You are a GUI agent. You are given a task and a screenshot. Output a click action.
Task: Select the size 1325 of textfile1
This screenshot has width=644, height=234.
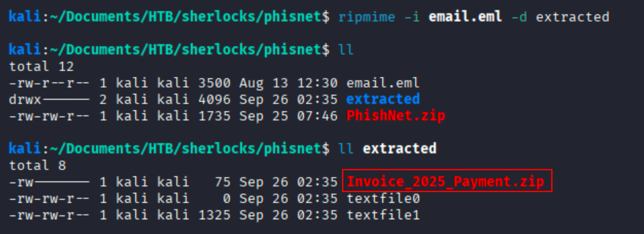[214, 215]
